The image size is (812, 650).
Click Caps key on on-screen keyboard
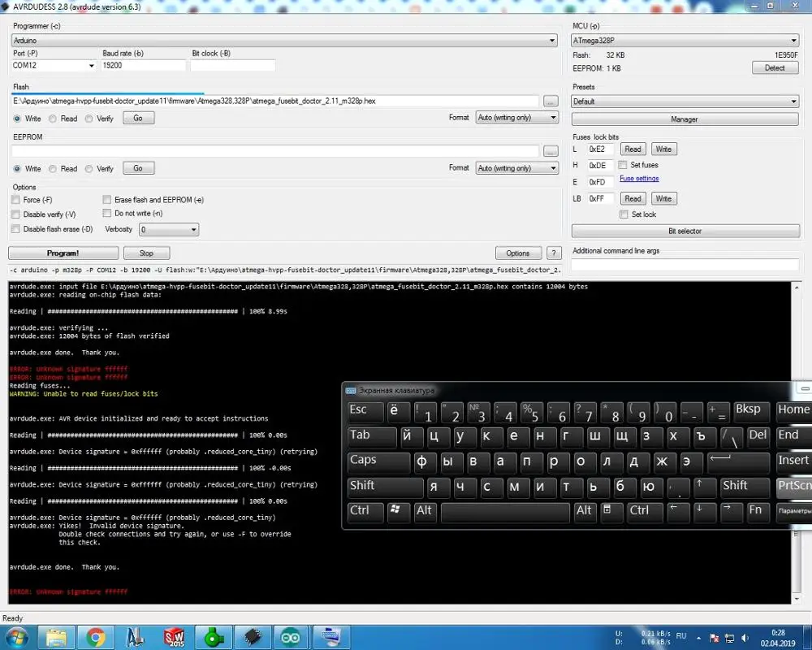pos(378,461)
